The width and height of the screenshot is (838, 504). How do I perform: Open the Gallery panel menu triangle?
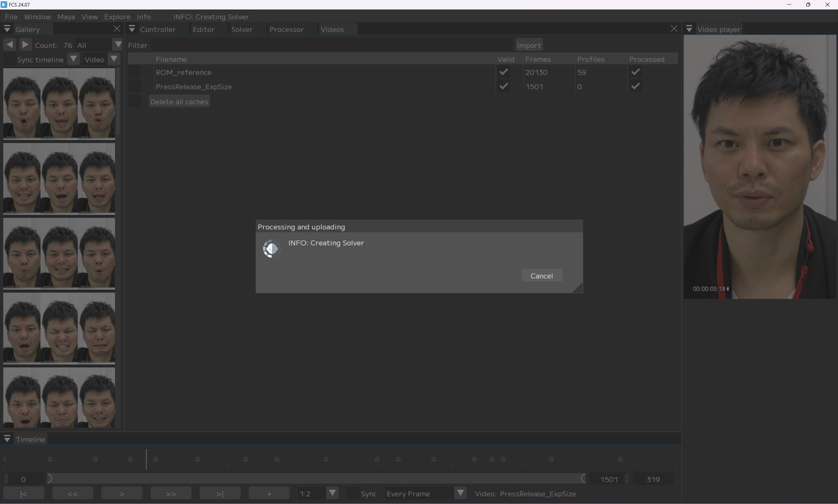(x=7, y=29)
